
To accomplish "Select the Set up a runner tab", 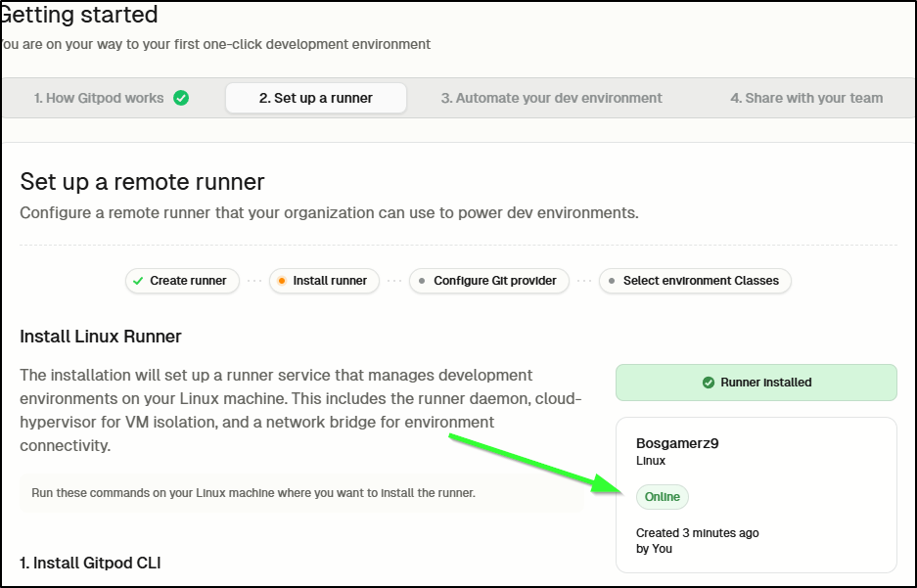I will tap(316, 98).
